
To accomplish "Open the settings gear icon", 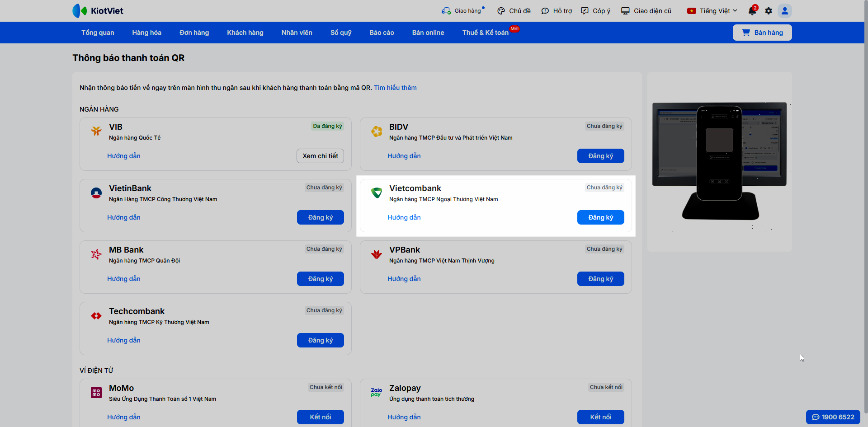I will click(x=769, y=11).
